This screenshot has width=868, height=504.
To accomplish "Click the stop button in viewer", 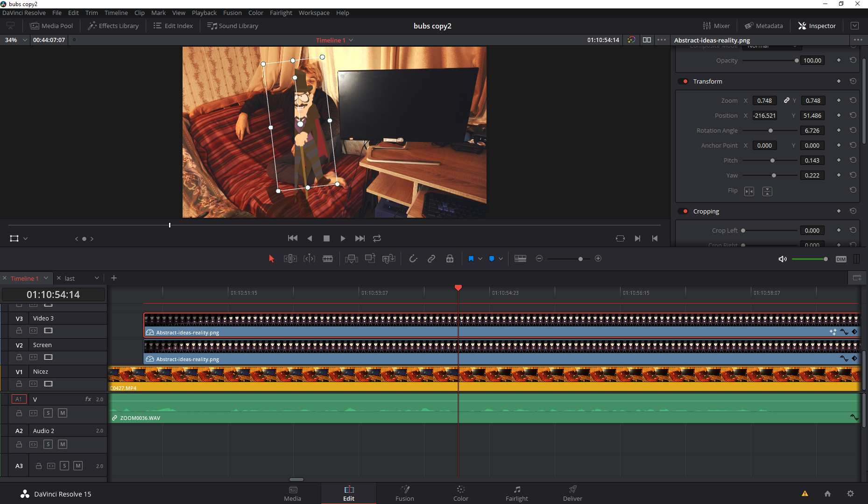I will tap(326, 238).
